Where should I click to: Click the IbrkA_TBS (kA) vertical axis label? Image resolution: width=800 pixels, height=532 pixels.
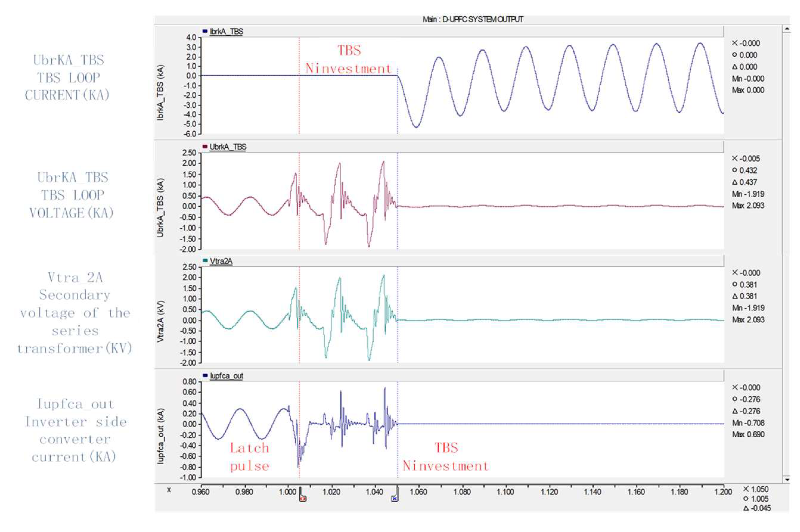tap(161, 92)
